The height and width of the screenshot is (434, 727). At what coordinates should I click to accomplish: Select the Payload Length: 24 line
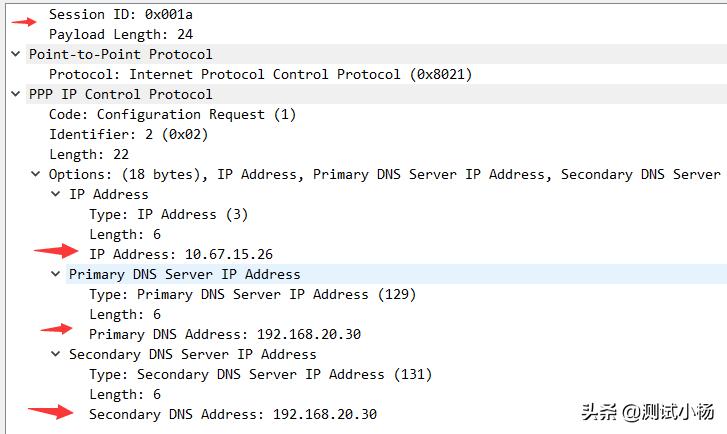point(121,34)
